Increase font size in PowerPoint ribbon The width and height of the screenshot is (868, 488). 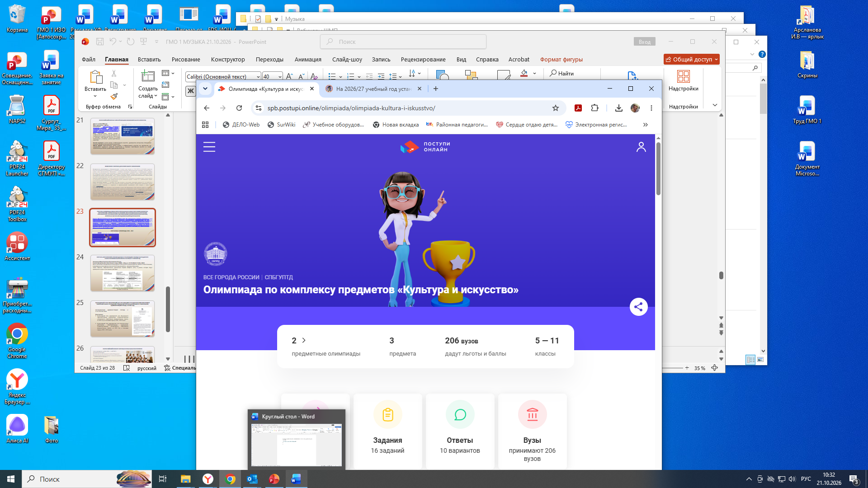tap(289, 76)
